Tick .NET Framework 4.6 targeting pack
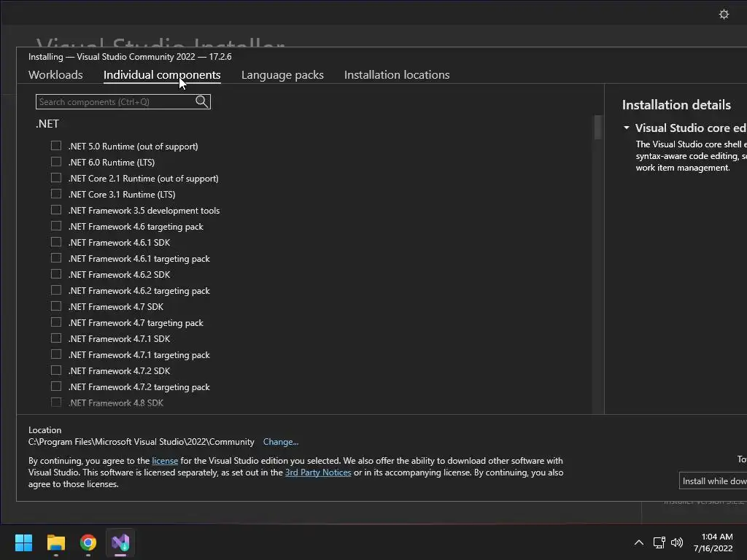 (56, 226)
